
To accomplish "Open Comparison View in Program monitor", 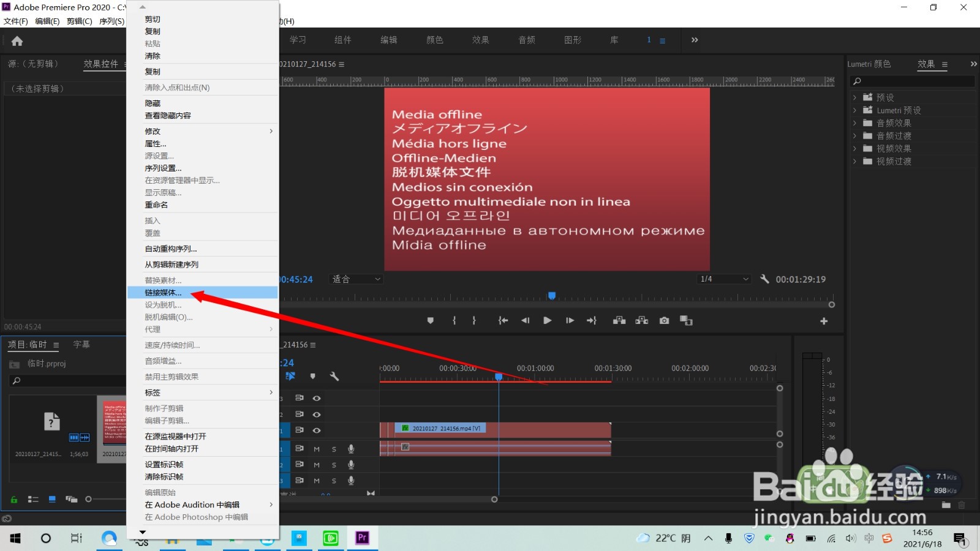I will [686, 321].
